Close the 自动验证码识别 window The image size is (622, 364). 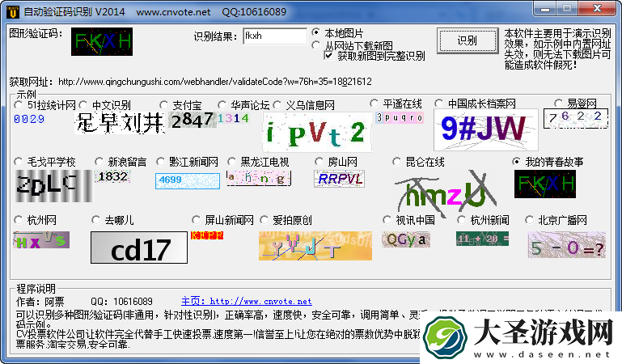pyautogui.click(x=597, y=8)
